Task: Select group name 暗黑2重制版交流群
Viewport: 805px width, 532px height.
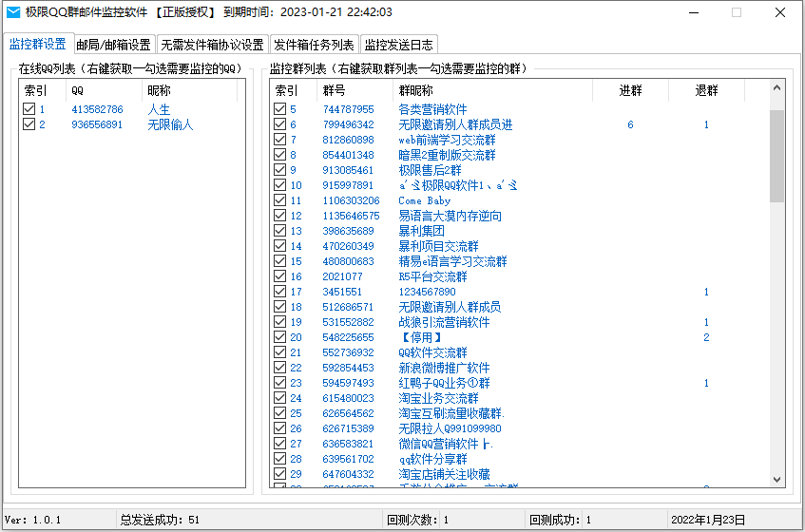Action: click(447, 155)
